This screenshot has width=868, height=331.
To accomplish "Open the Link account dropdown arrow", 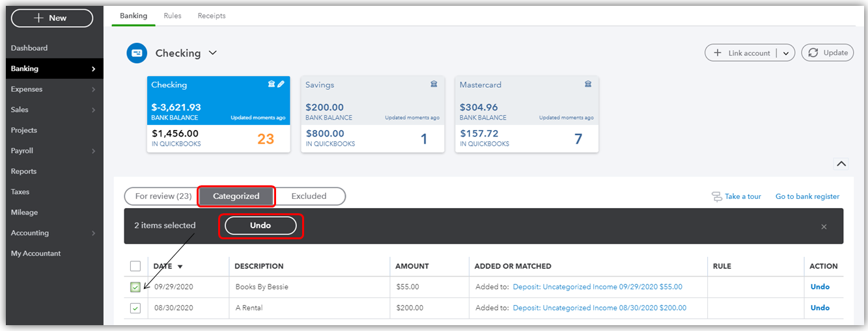I will (786, 53).
